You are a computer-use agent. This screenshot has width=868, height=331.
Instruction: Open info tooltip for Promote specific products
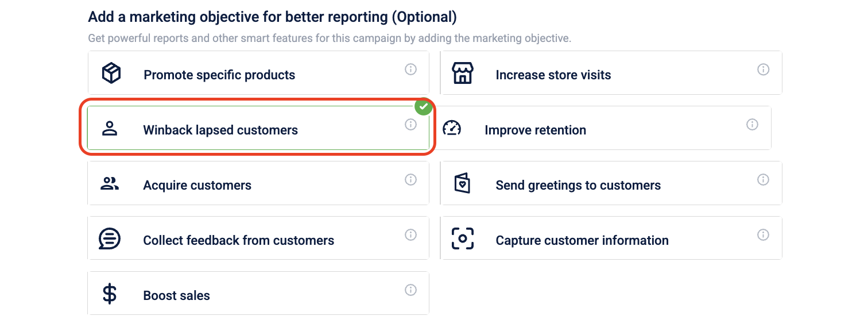[x=410, y=69]
